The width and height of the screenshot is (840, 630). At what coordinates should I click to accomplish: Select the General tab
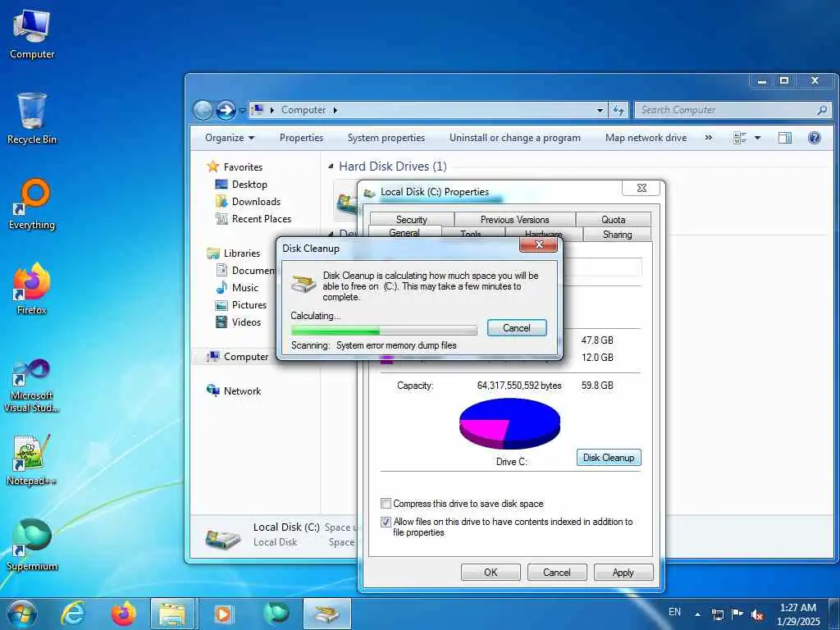(404, 232)
